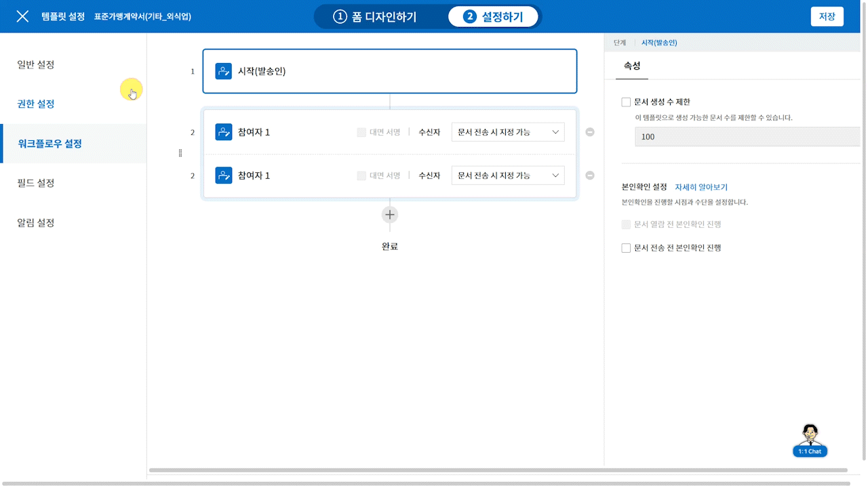Image resolution: width=868 pixels, height=488 pixels.
Task: Check 문서 전송 전 본인확인 진행
Action: click(626, 248)
